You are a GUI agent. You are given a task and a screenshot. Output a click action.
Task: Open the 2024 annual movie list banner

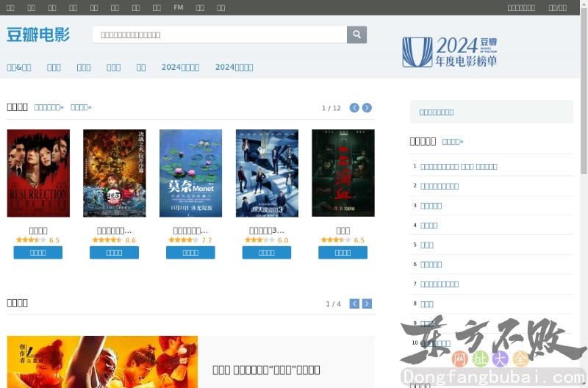click(x=450, y=52)
